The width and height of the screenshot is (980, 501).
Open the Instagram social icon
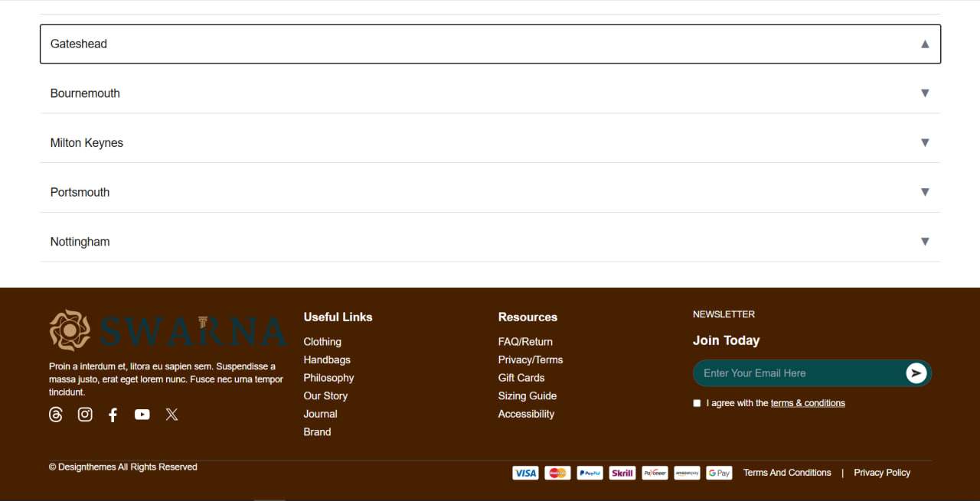click(x=85, y=415)
